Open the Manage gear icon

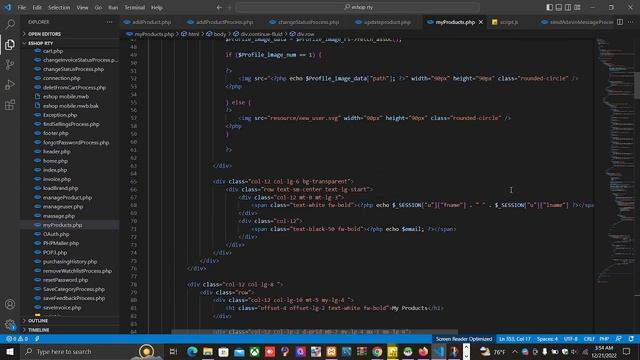(x=10, y=324)
